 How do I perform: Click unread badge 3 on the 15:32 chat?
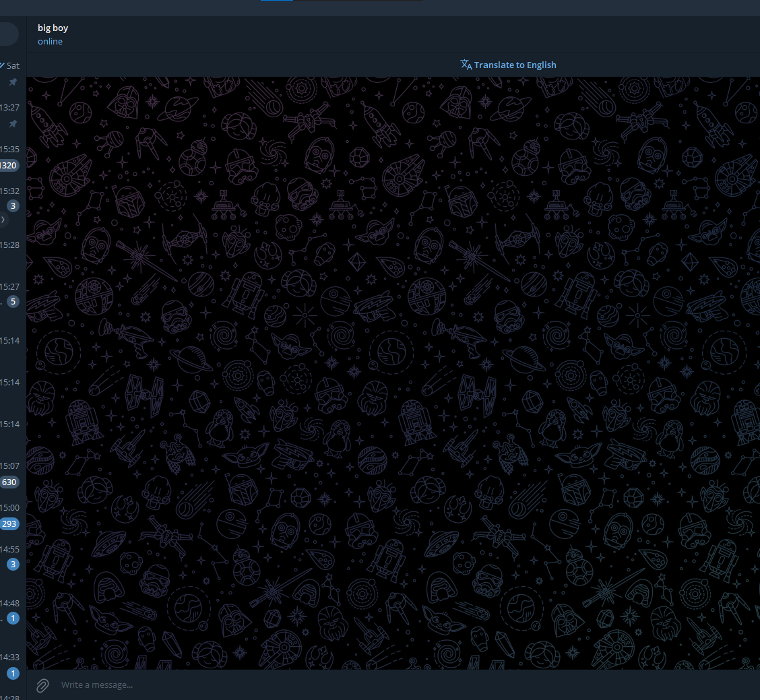[x=13, y=206]
